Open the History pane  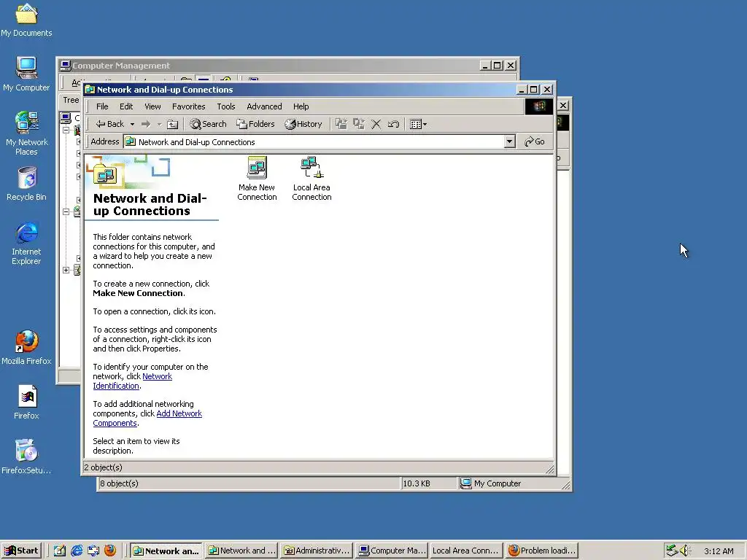pyautogui.click(x=303, y=124)
